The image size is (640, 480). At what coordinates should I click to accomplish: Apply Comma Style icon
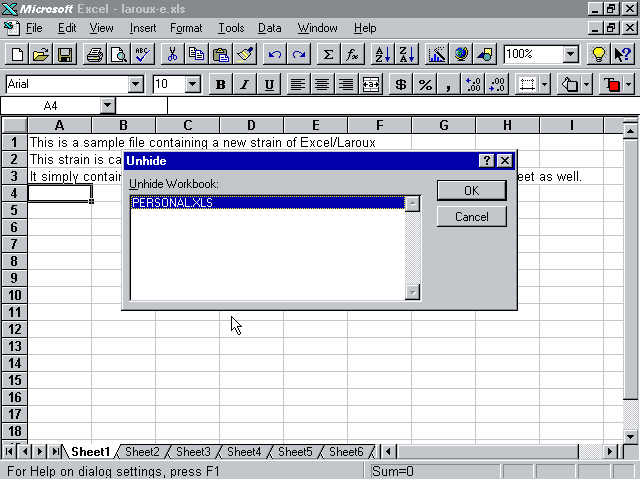(449, 84)
